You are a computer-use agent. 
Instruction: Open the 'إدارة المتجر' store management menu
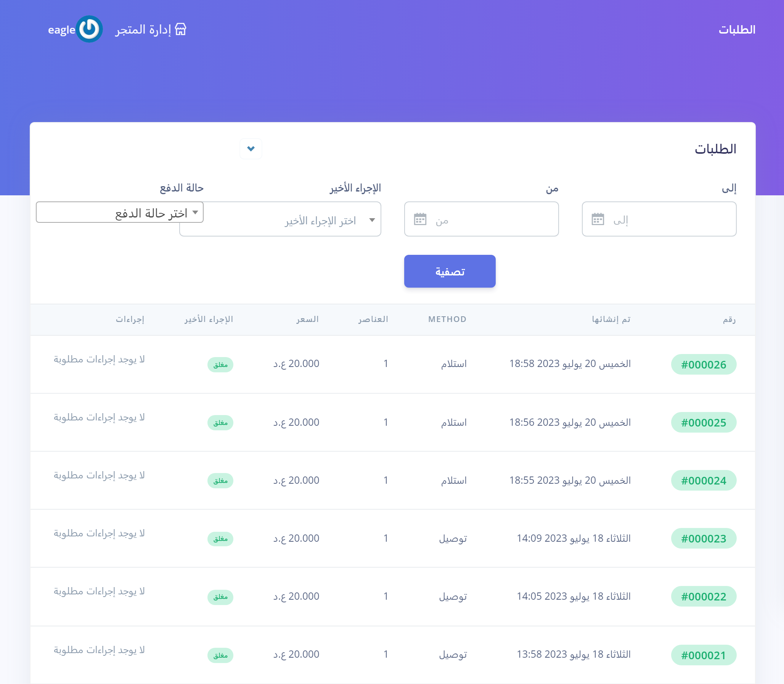point(143,29)
